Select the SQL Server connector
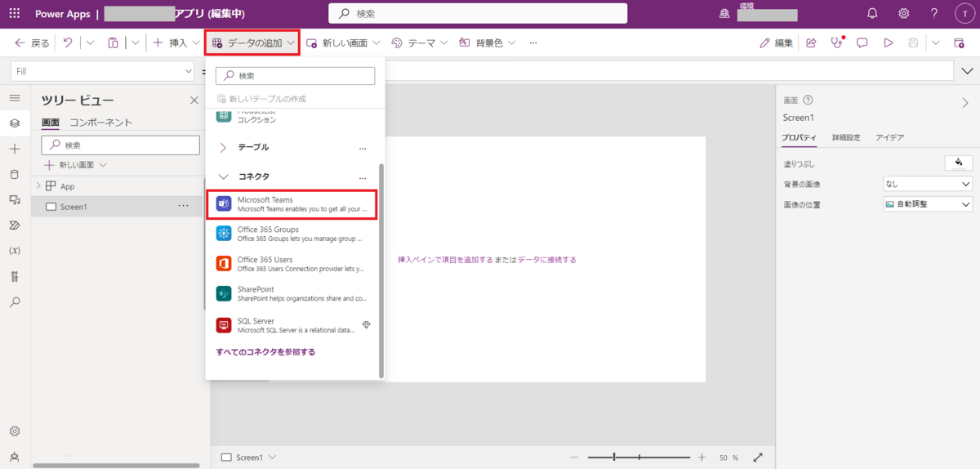Image resolution: width=980 pixels, height=469 pixels. [x=292, y=325]
